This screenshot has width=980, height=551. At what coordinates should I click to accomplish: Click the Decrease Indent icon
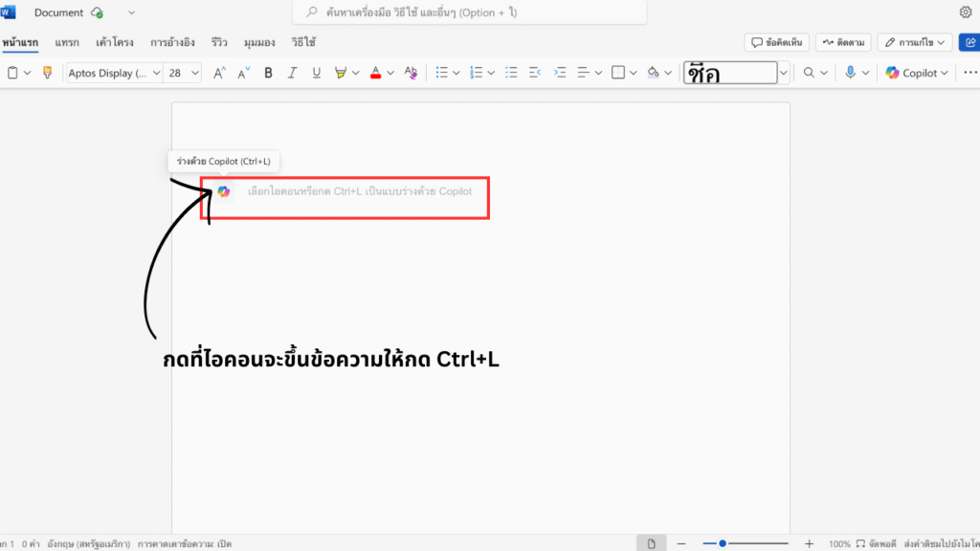click(x=535, y=73)
